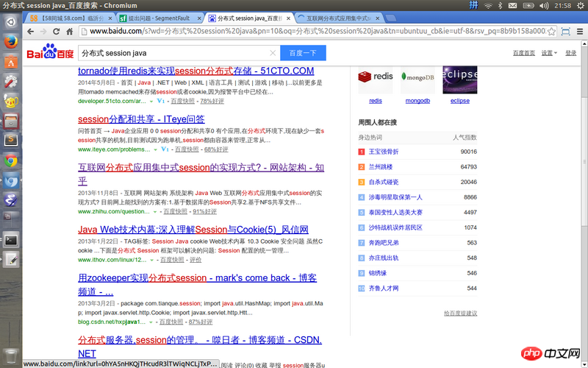Launch System Settings from the dock

11,81
